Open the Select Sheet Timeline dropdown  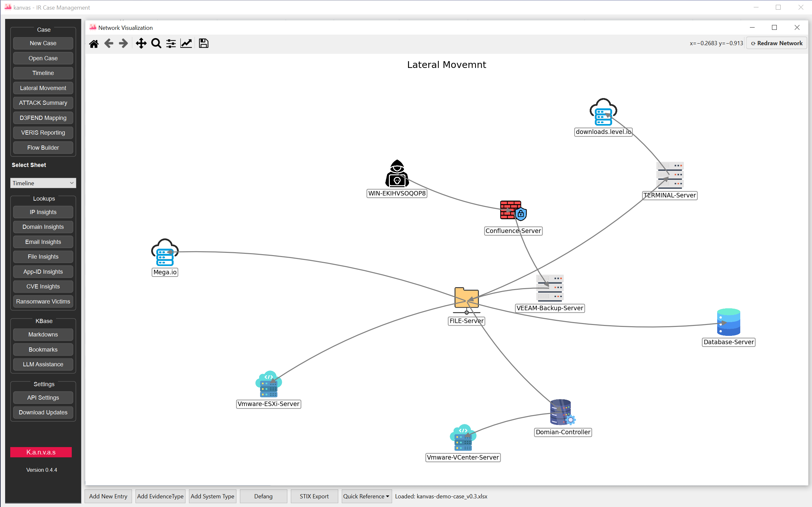pyautogui.click(x=43, y=183)
